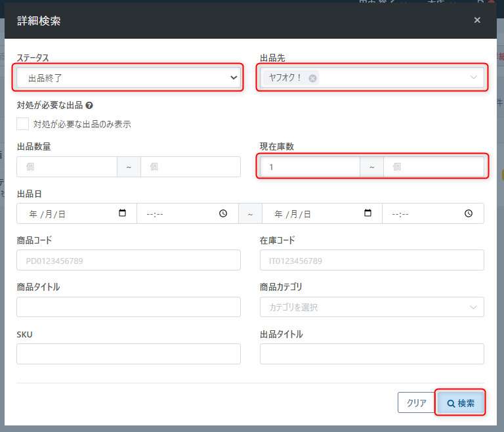This screenshot has width=504, height=432.
Task: Focus the 在庫コード input field
Action: (x=372, y=260)
